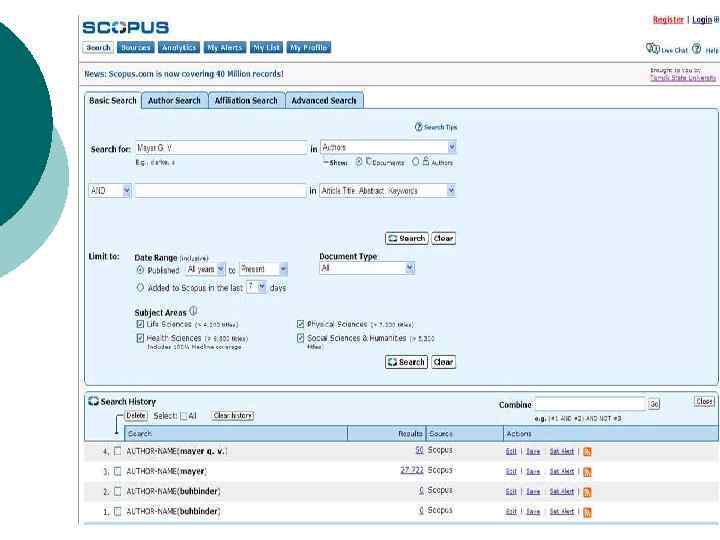Click the Combine input field
This screenshot has width=720, height=540.
591,404
